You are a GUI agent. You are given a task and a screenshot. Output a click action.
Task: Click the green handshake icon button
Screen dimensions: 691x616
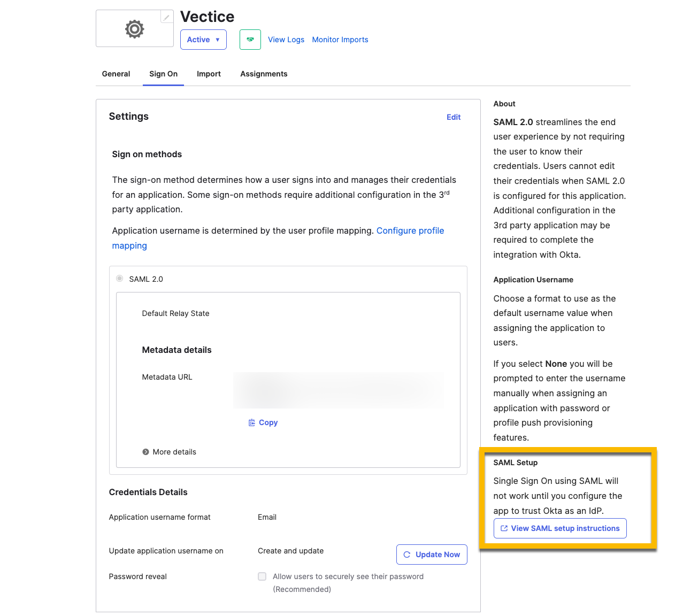250,40
